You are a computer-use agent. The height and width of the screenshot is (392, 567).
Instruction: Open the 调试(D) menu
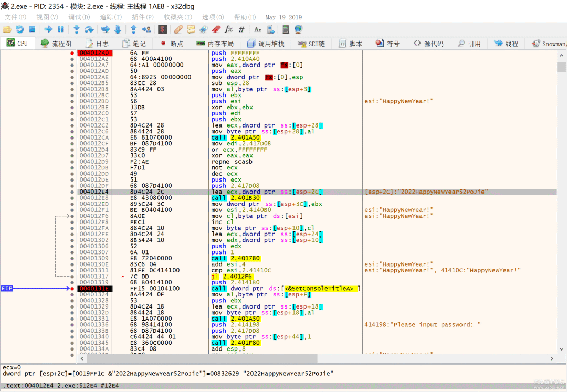tap(79, 17)
